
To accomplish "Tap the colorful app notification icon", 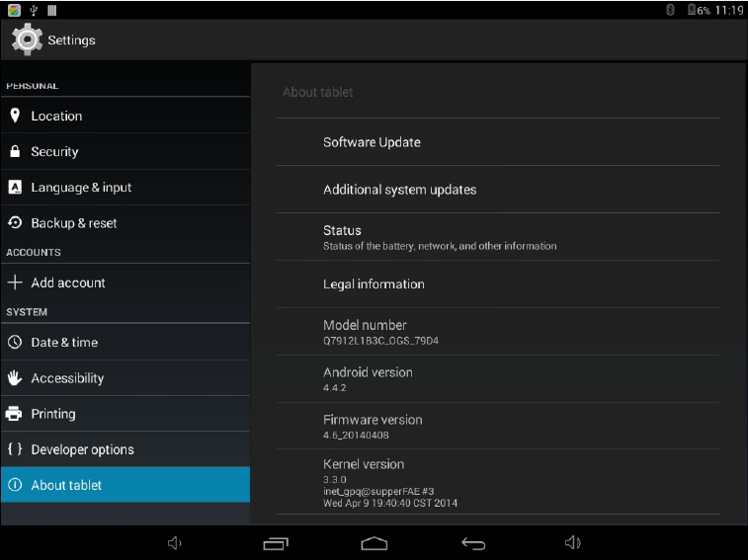I will coord(14,10).
